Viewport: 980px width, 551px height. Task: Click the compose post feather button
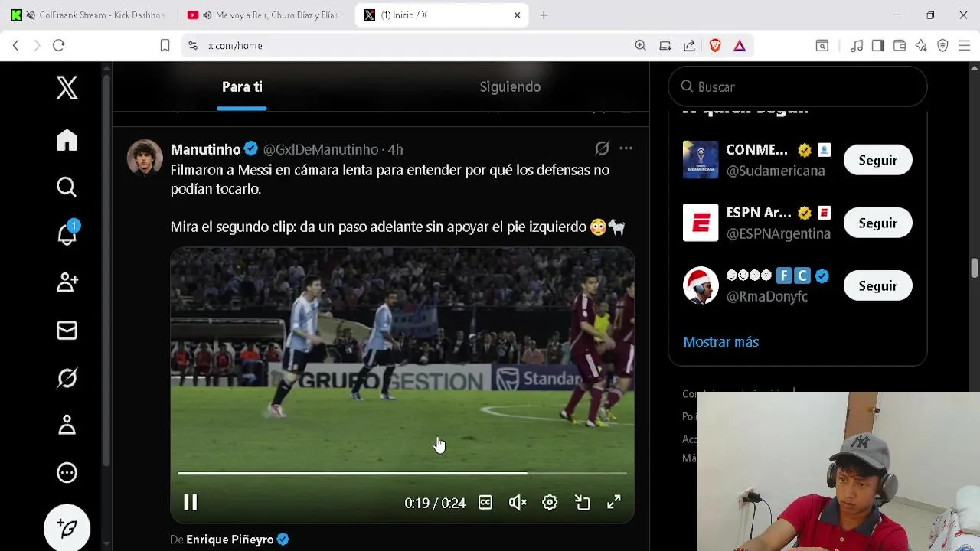tap(67, 527)
